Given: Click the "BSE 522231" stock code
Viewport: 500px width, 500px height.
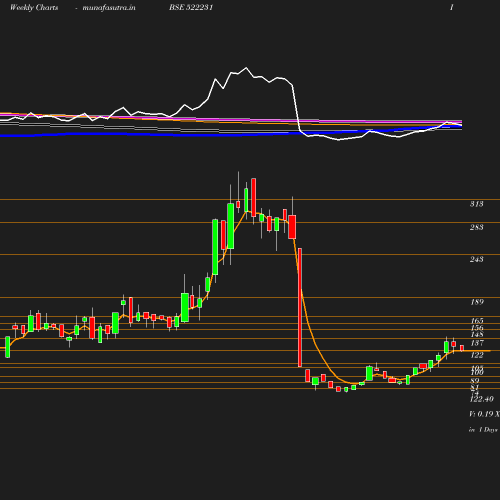Looking at the screenshot, I should (x=191, y=7).
